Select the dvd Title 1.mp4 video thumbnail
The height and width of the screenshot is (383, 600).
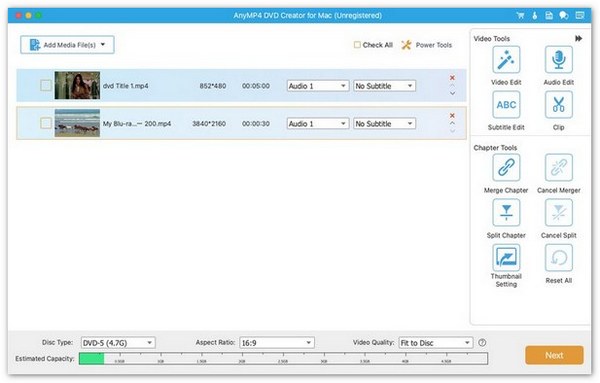77,85
